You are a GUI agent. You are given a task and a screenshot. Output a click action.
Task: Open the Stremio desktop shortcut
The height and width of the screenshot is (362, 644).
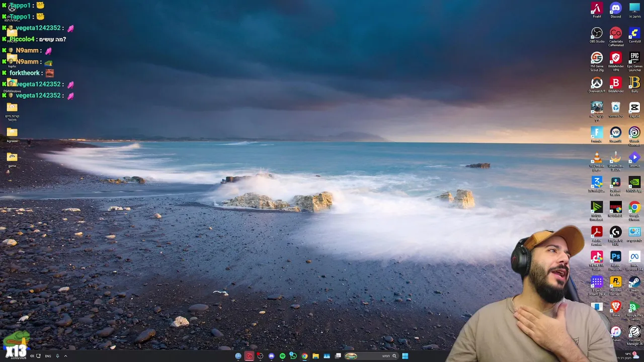634,160
